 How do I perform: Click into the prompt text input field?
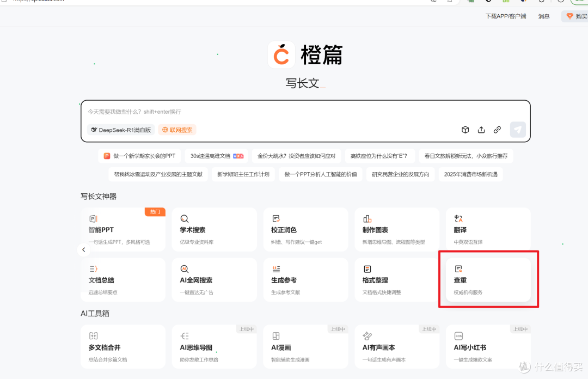pos(305,112)
